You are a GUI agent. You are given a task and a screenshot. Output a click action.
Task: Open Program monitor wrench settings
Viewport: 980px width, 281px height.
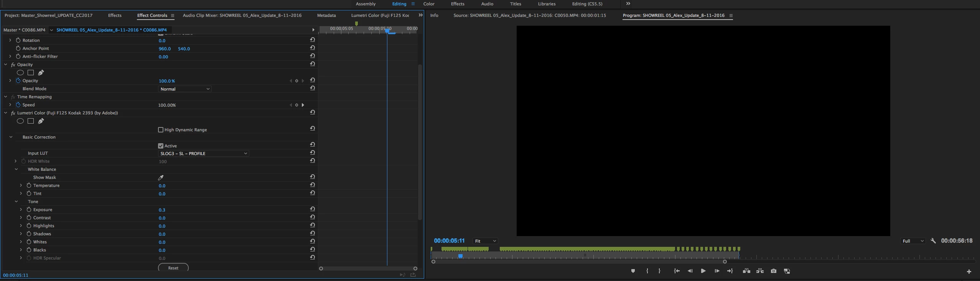(x=933, y=241)
